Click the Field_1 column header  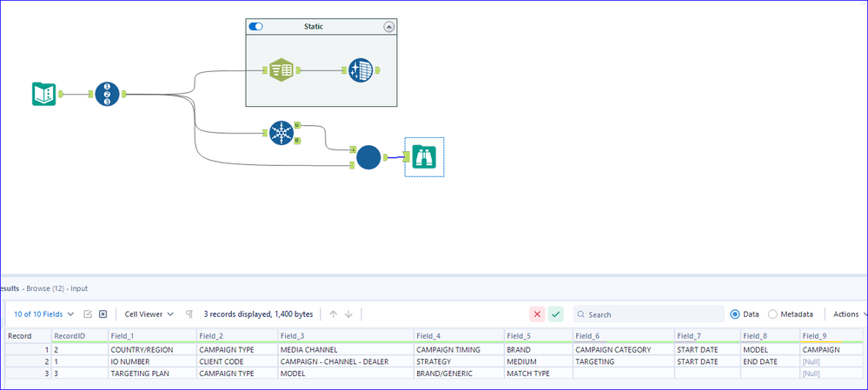click(152, 336)
